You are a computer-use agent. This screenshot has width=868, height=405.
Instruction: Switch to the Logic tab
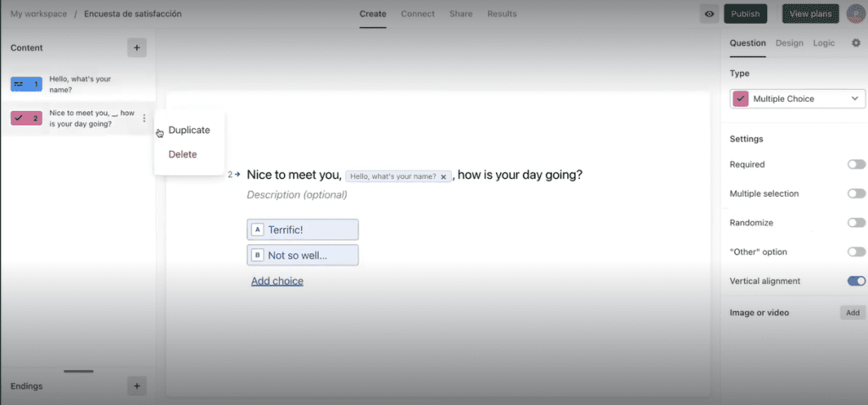tap(824, 43)
